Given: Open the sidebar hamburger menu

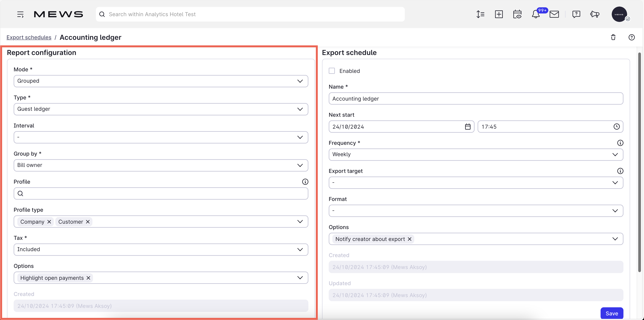Looking at the screenshot, I should click(x=20, y=14).
